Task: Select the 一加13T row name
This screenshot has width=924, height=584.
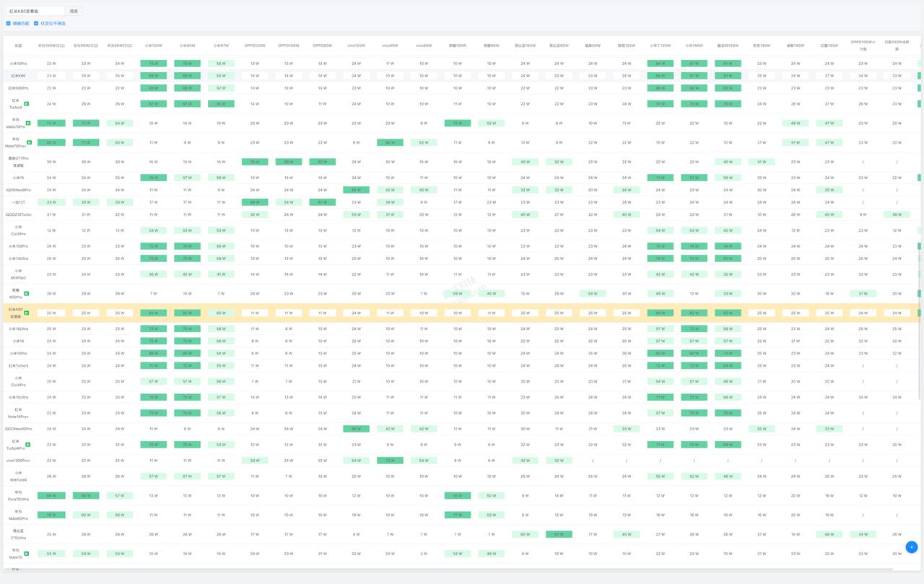Action: (18, 202)
